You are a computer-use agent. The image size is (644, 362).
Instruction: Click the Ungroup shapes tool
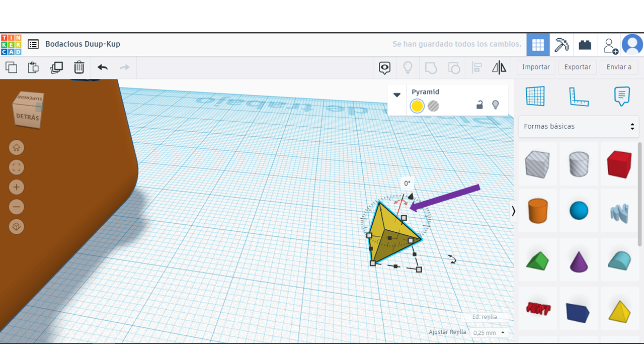pos(454,67)
